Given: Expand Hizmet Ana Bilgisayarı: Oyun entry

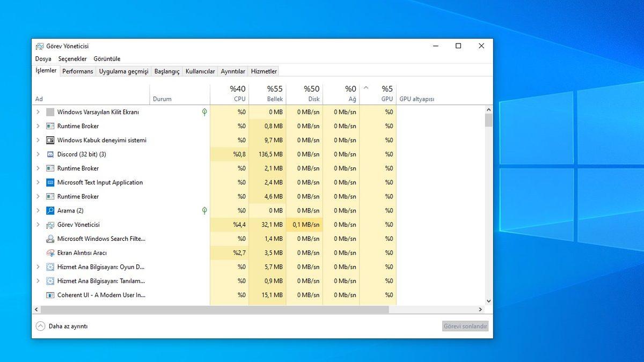Looking at the screenshot, I should (37, 267).
